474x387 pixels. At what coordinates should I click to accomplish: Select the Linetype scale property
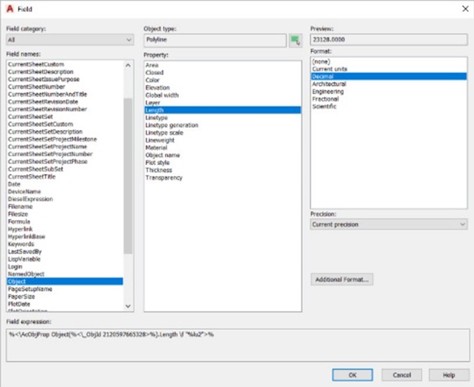click(x=223, y=133)
